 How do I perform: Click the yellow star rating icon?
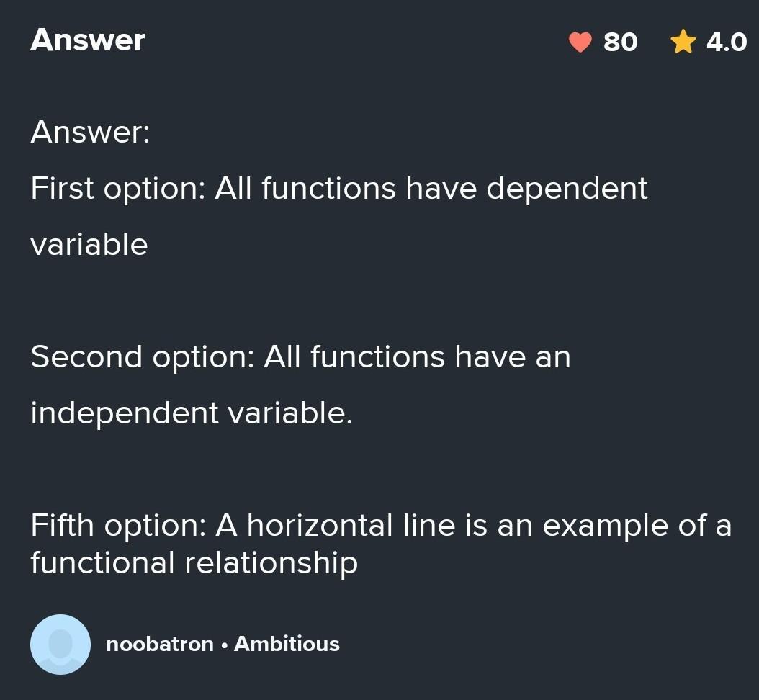(x=683, y=42)
